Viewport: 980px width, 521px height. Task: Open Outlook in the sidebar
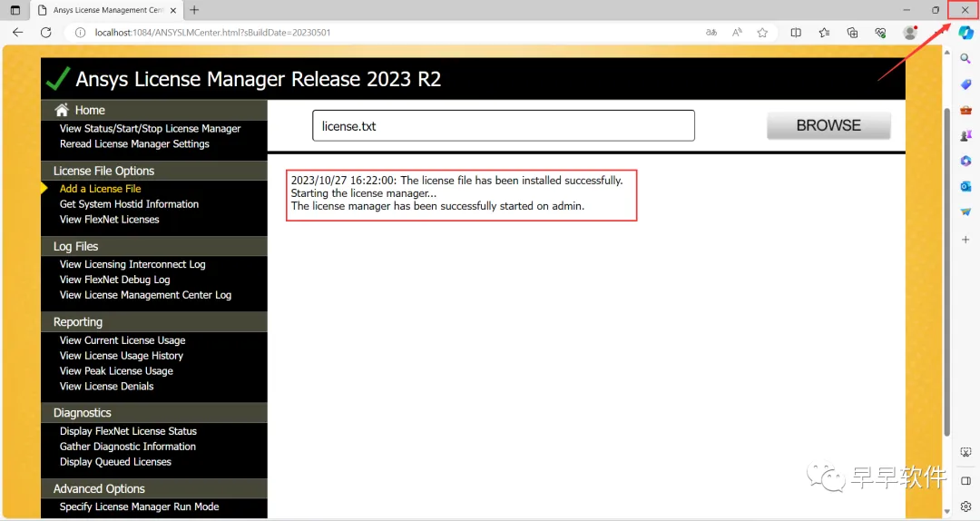[965, 186]
